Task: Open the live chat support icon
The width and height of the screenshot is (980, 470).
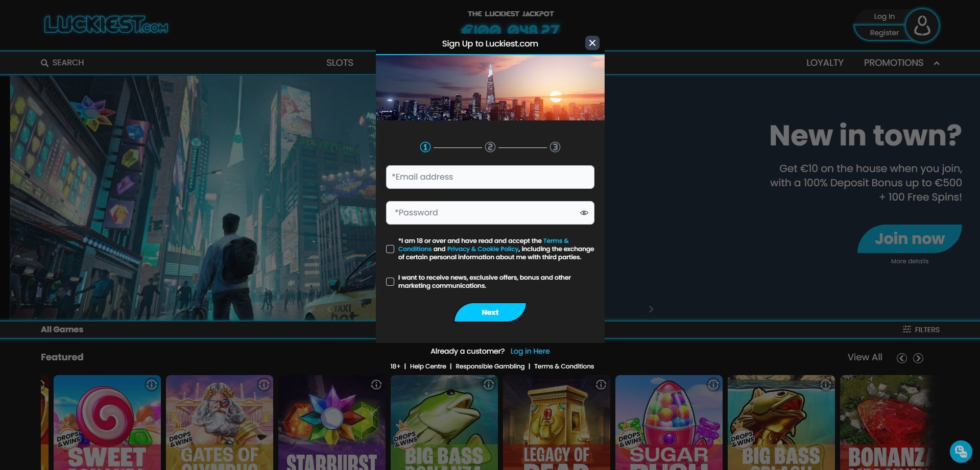Action: pyautogui.click(x=961, y=451)
